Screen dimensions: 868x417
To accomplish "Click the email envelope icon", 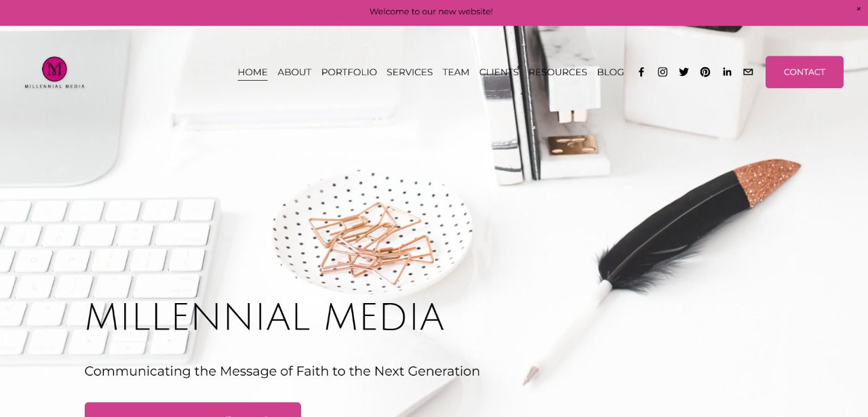I will [748, 72].
